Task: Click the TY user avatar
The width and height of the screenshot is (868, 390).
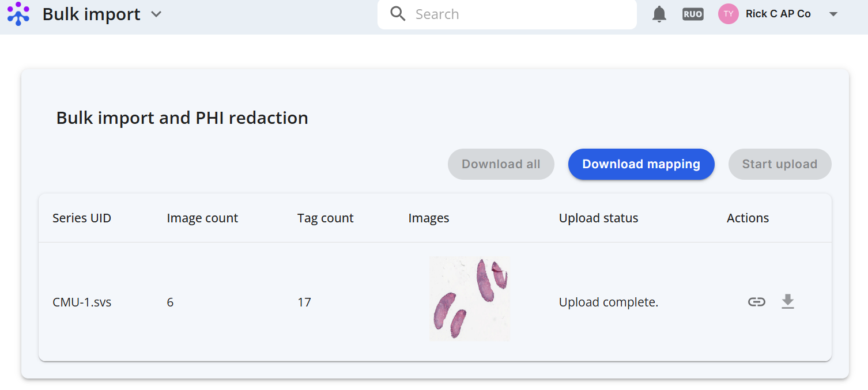Action: [729, 14]
